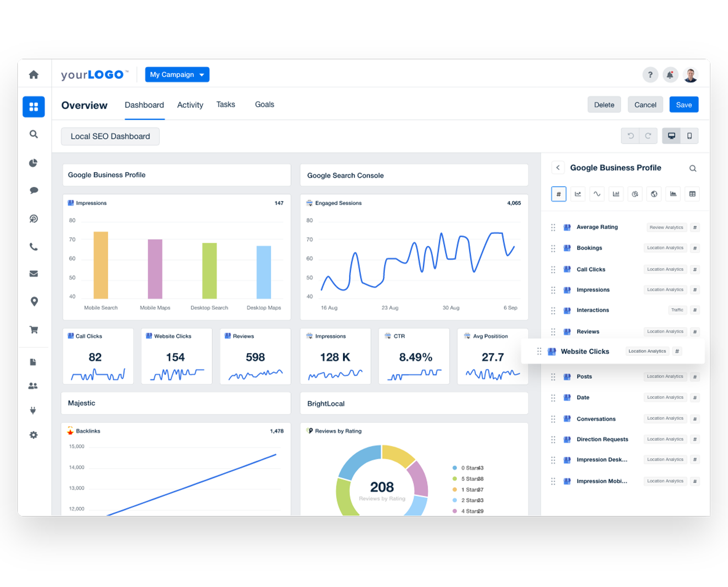Go back from Google Business Profile panel

point(558,168)
